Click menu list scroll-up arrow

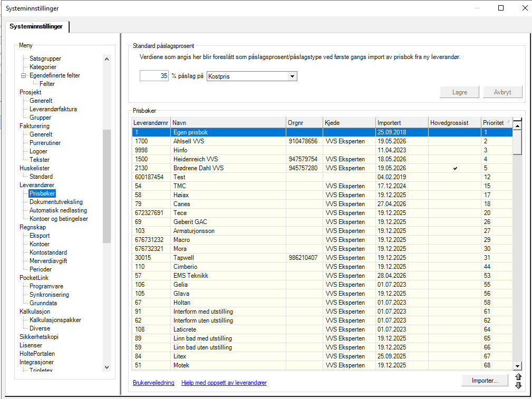pyautogui.click(x=107, y=59)
